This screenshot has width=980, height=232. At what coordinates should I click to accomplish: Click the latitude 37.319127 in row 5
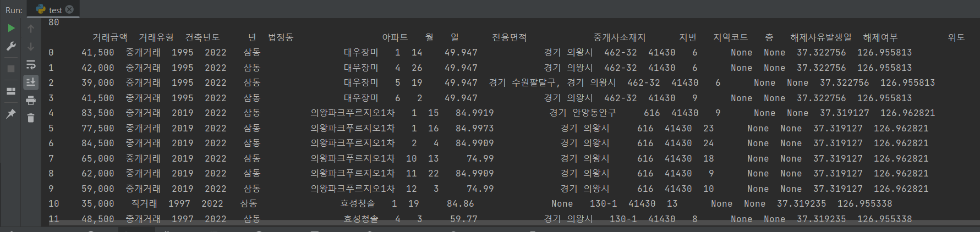838,128
